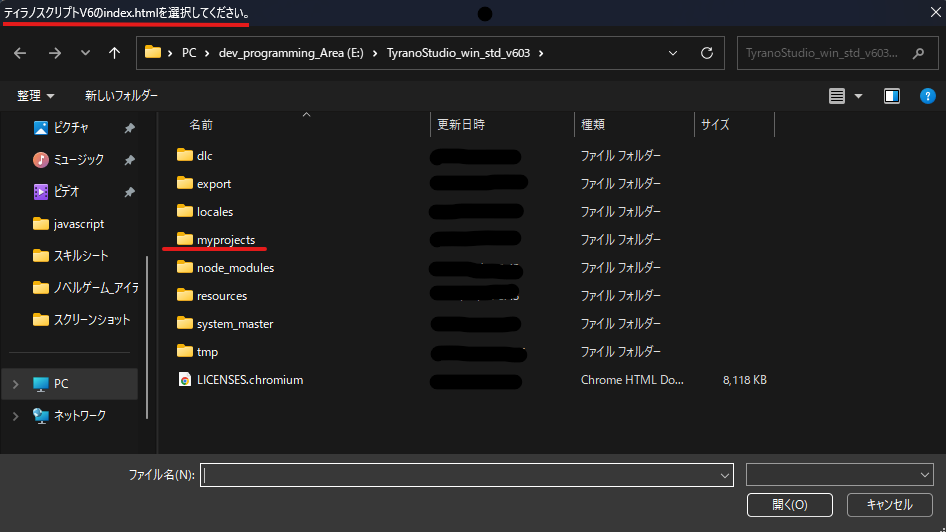This screenshot has width=946, height=532.
Task: Expand the address bar history dropdown
Action: click(x=673, y=53)
